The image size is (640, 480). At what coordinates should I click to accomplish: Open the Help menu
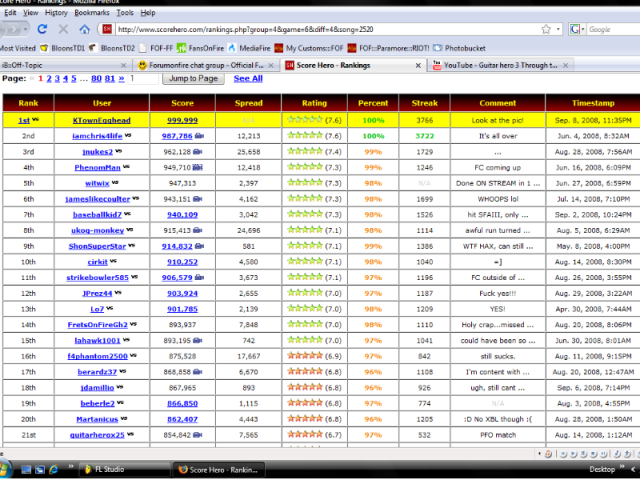click(148, 13)
